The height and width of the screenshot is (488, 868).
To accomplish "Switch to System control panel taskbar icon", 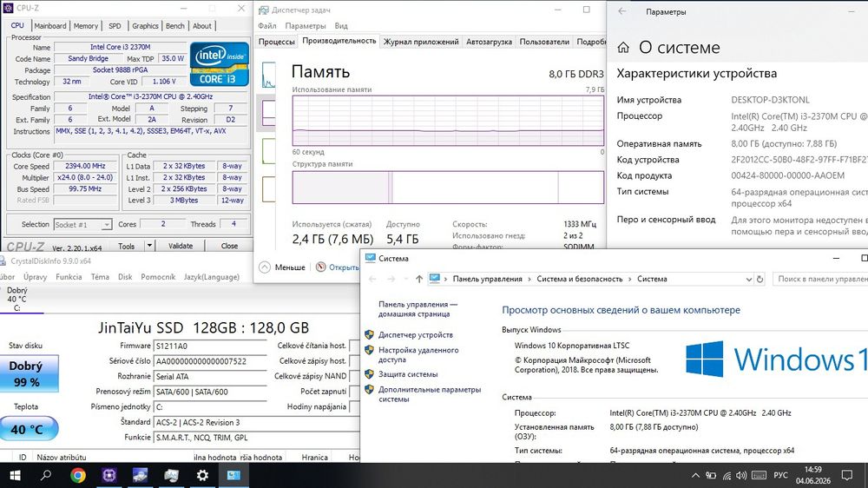I will (x=233, y=475).
